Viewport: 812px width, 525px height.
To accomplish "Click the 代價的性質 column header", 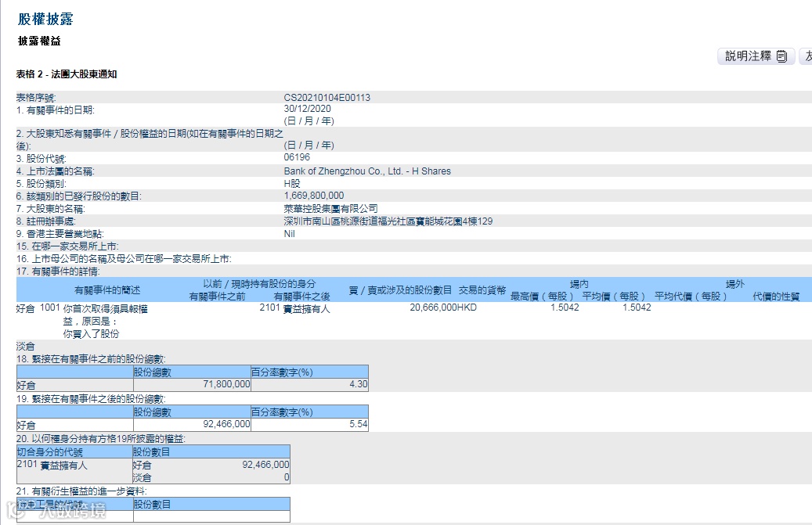I will click(776, 297).
